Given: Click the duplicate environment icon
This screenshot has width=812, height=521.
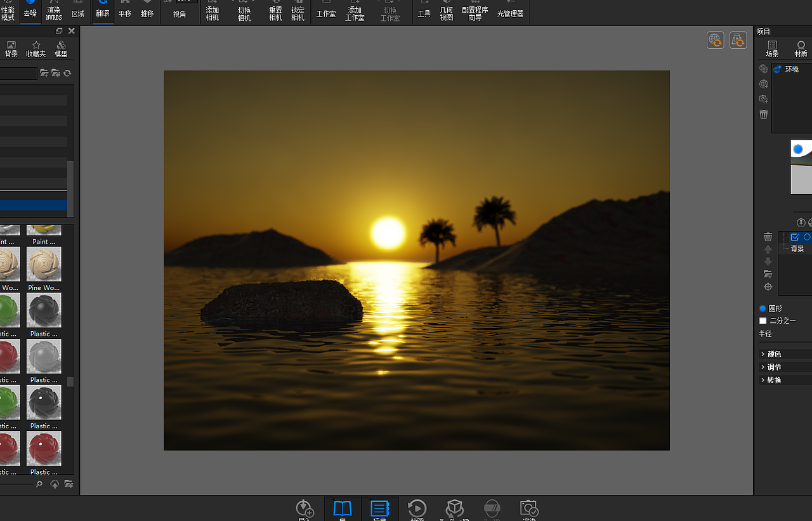Looking at the screenshot, I should 764,100.
